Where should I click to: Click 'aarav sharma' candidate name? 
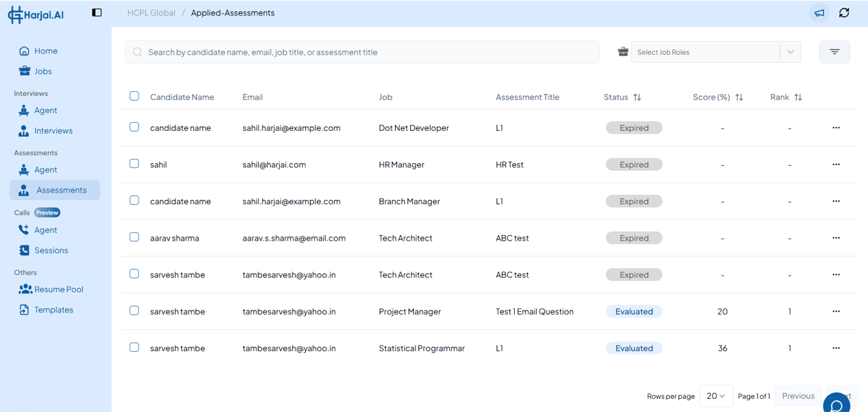175,239
